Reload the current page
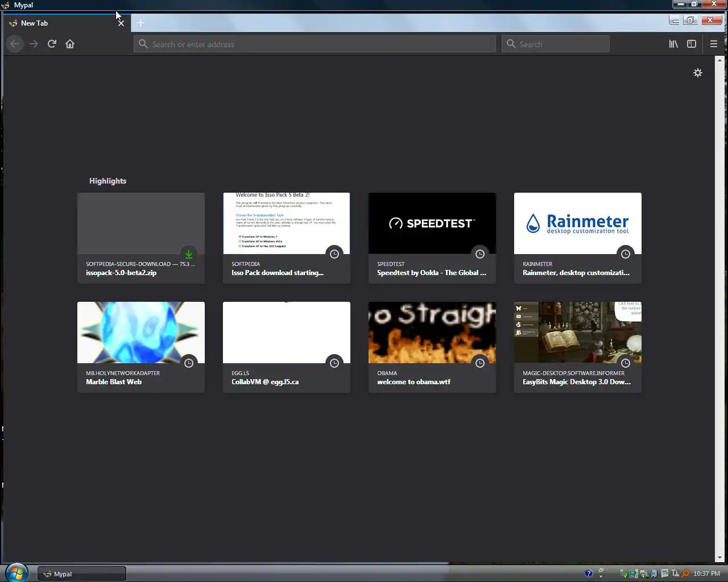This screenshot has width=728, height=582. 52,44
